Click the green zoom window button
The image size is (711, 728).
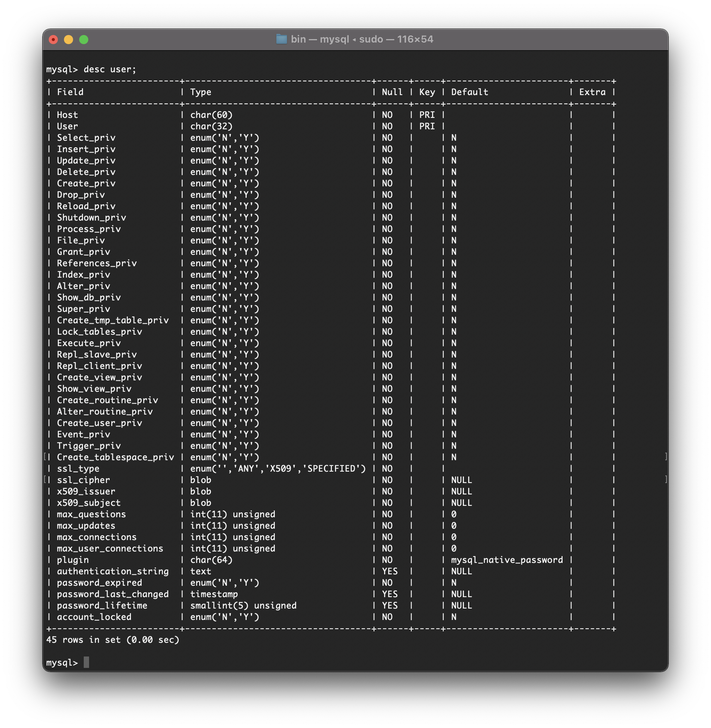[x=84, y=40]
